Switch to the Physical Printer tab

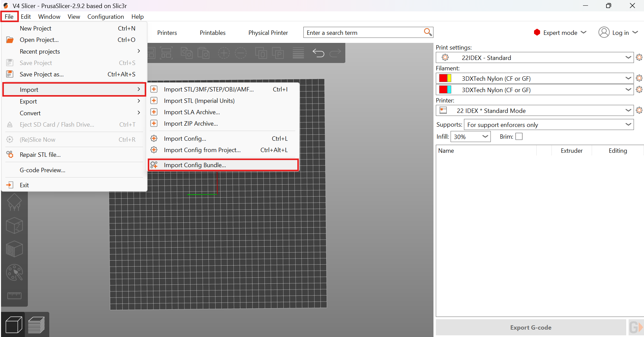point(268,32)
